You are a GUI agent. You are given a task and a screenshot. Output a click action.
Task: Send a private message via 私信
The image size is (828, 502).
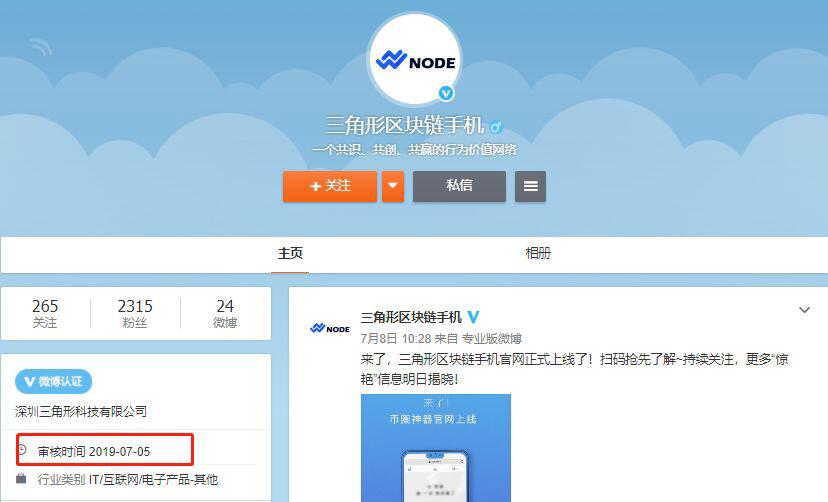click(459, 186)
